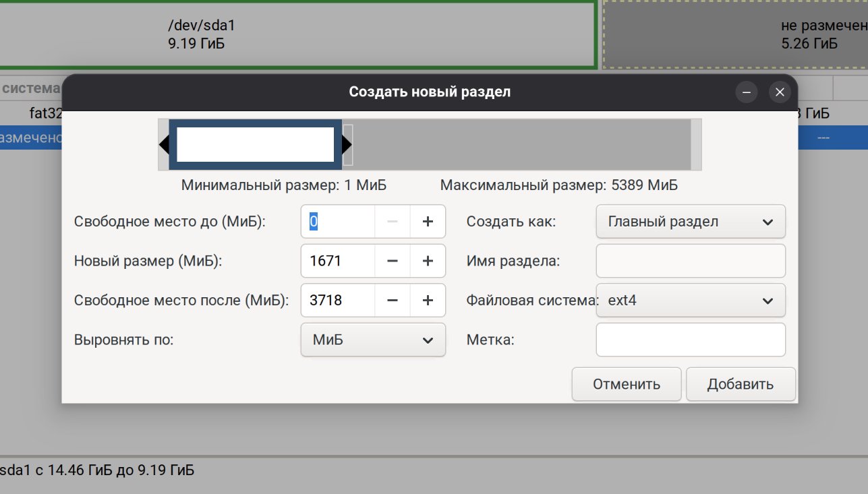Screen dimensions: 868x494
Task: Decrease "Новый размер" with the minus button
Action: point(392,261)
